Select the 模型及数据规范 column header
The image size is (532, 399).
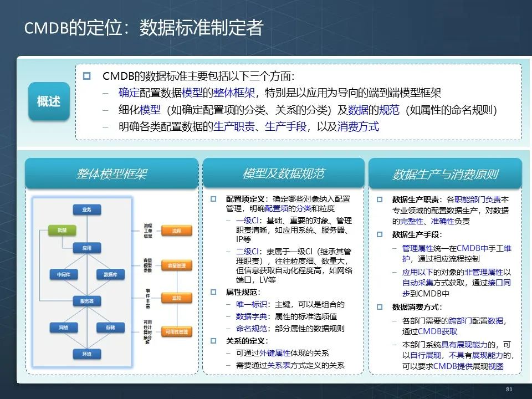(x=283, y=173)
